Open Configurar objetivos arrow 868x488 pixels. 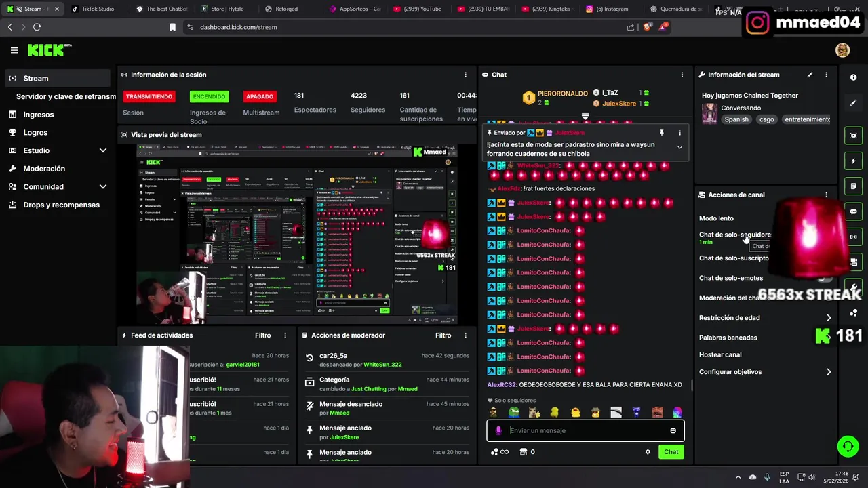tap(829, 372)
